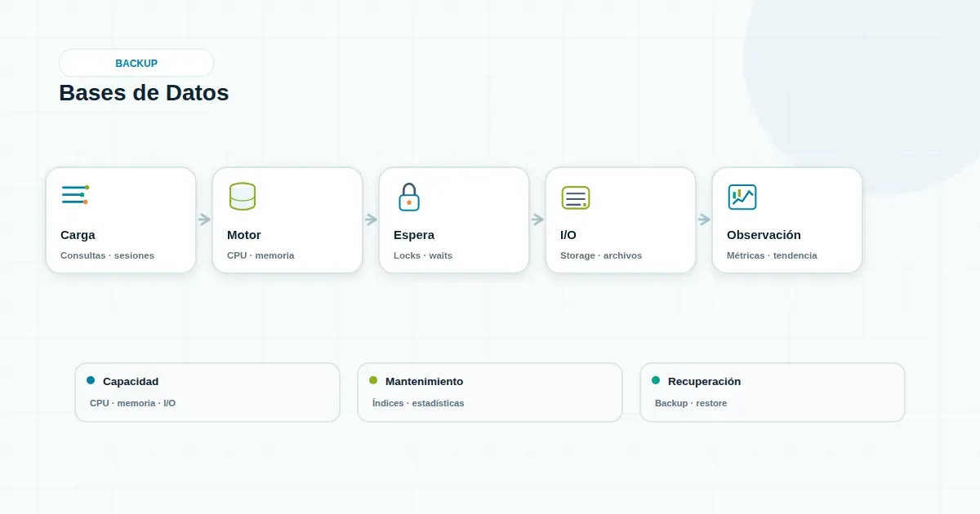Click the BACKUP pill button
Viewport: 980px width, 514px height.
pyautogui.click(x=136, y=63)
